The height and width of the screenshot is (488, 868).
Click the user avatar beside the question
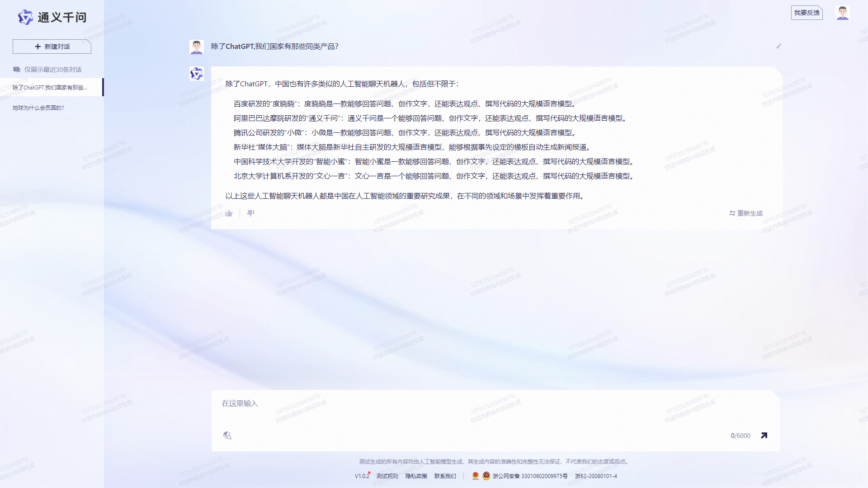197,47
